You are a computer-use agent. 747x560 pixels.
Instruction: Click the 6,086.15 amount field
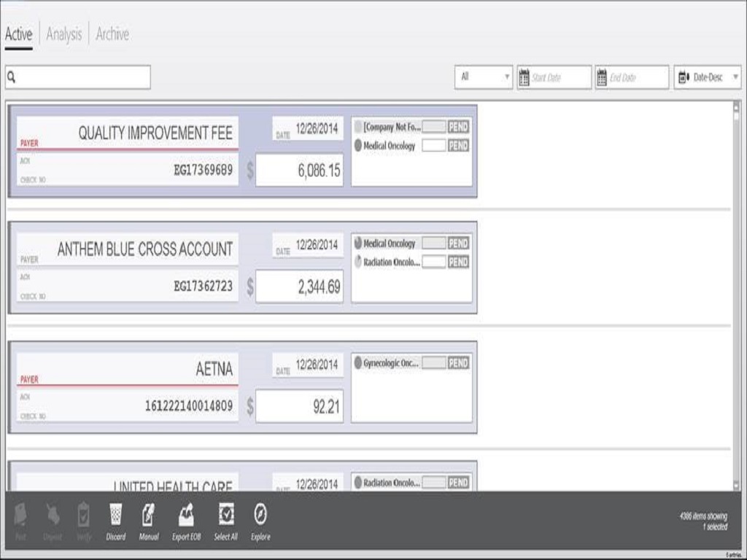pyautogui.click(x=299, y=170)
